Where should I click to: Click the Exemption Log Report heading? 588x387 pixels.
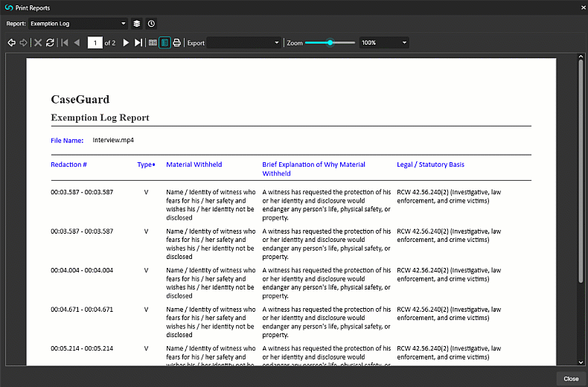click(100, 118)
